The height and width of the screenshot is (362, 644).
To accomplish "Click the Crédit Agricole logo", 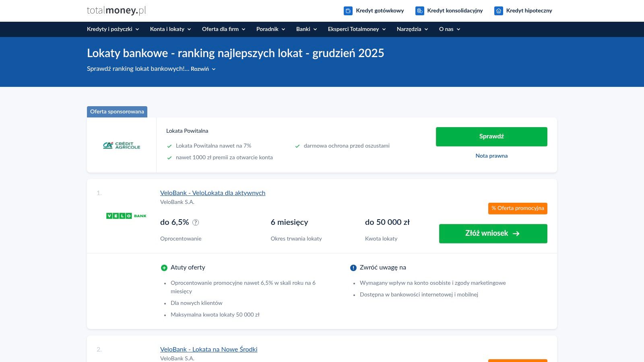I will pyautogui.click(x=122, y=145).
